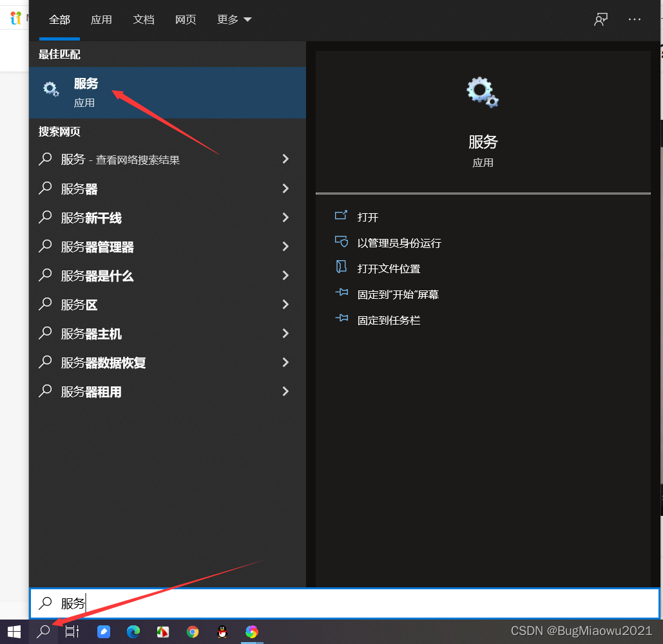The image size is (663, 644).
Task: Click the search icon beside 服务器租用
Action: tap(45, 391)
